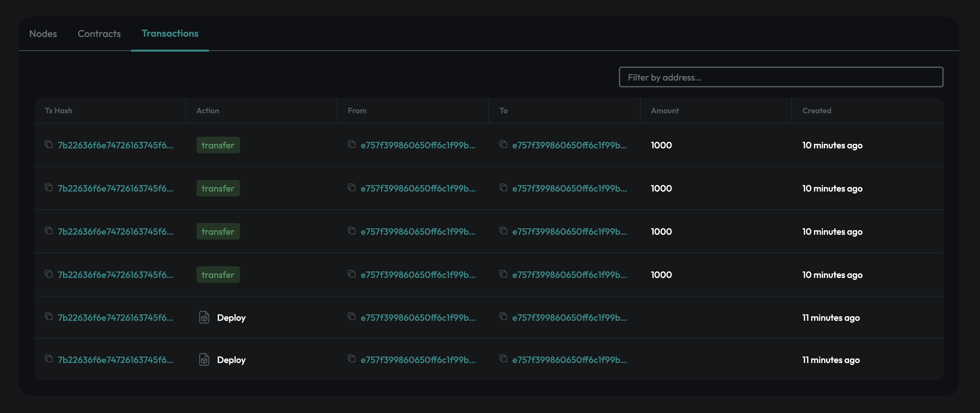This screenshot has height=413, width=980.
Task: Open From address link in first transfer row
Action: pos(418,145)
